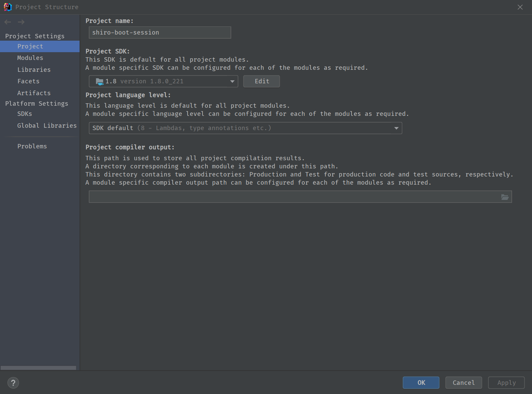Image resolution: width=532 pixels, height=394 pixels.
Task: Click the back navigation arrow
Action: coord(8,22)
